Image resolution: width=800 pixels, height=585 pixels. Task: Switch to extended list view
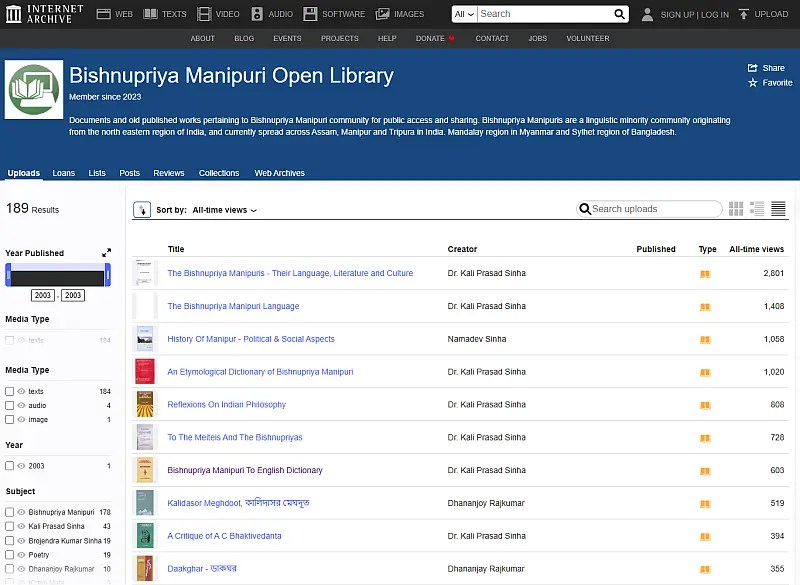click(x=757, y=209)
